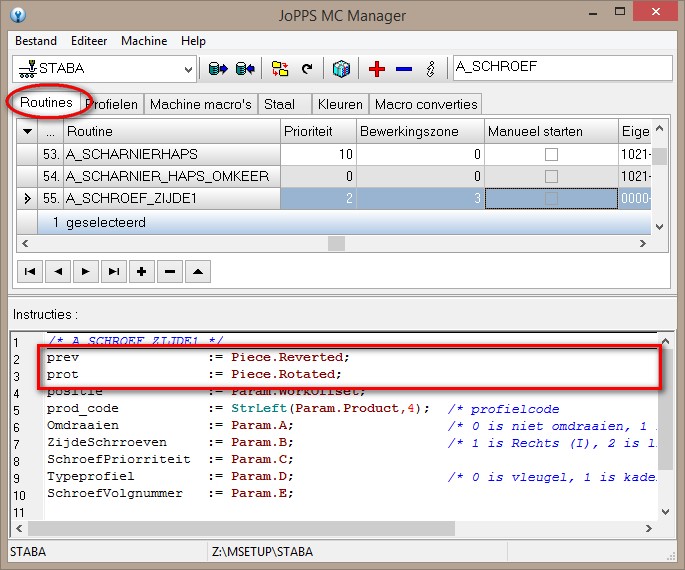Image resolution: width=685 pixels, height=570 pixels.
Task: Switch to the Profielen tab
Action: (x=113, y=104)
